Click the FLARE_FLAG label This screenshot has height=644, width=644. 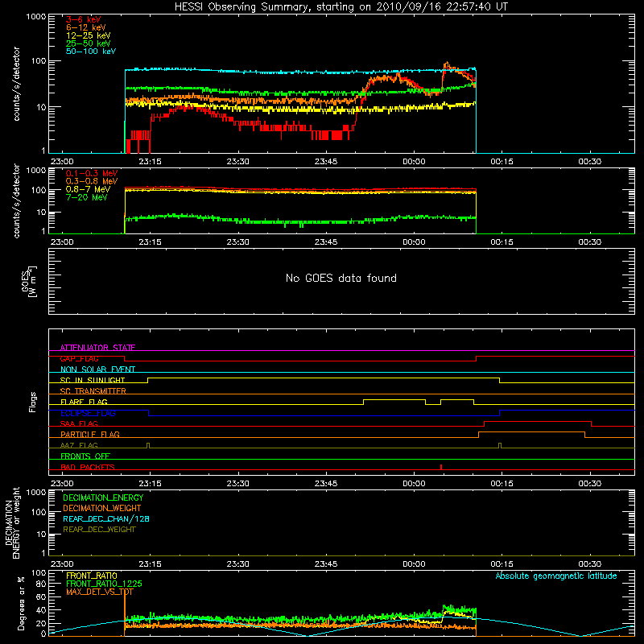(x=84, y=402)
